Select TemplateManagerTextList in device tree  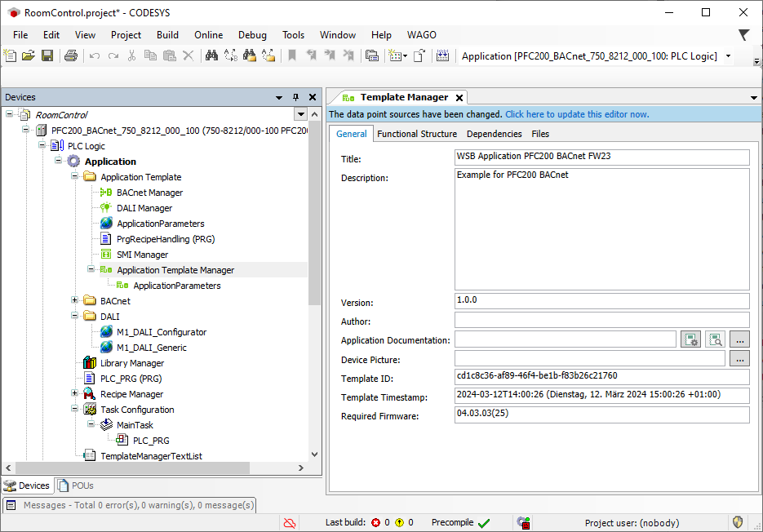(143, 456)
